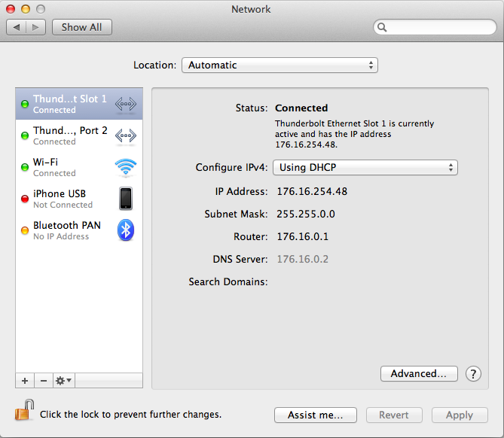The width and height of the screenshot is (504, 438).
Task: Select Bluetooth PAN in service list
Action: [79, 230]
